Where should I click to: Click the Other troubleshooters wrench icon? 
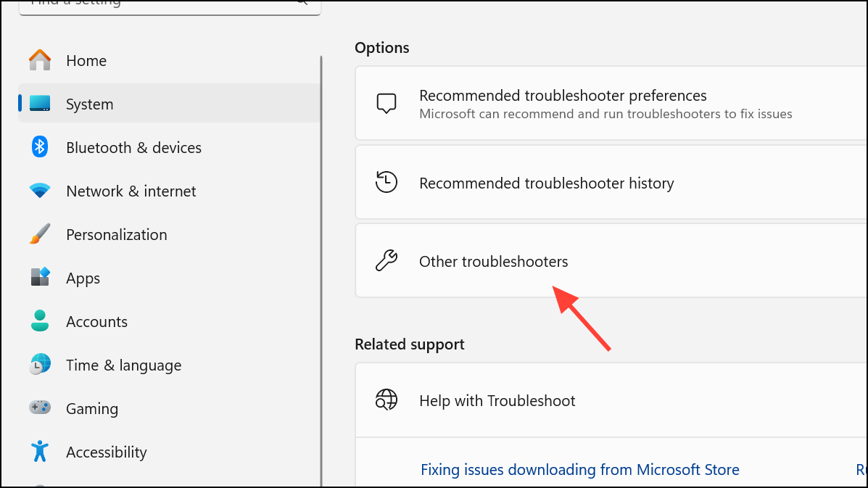(x=387, y=261)
